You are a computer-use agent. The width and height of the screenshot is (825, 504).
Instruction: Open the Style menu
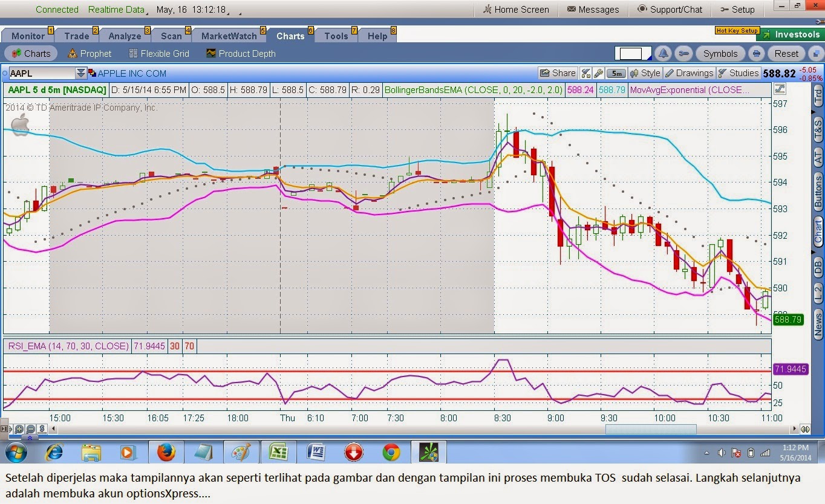tap(645, 73)
